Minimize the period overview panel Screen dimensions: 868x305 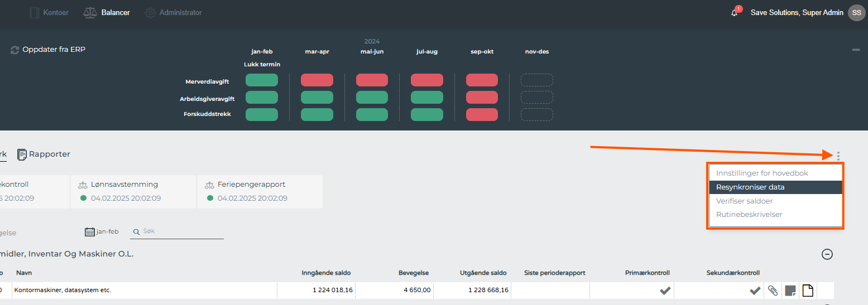(x=856, y=50)
